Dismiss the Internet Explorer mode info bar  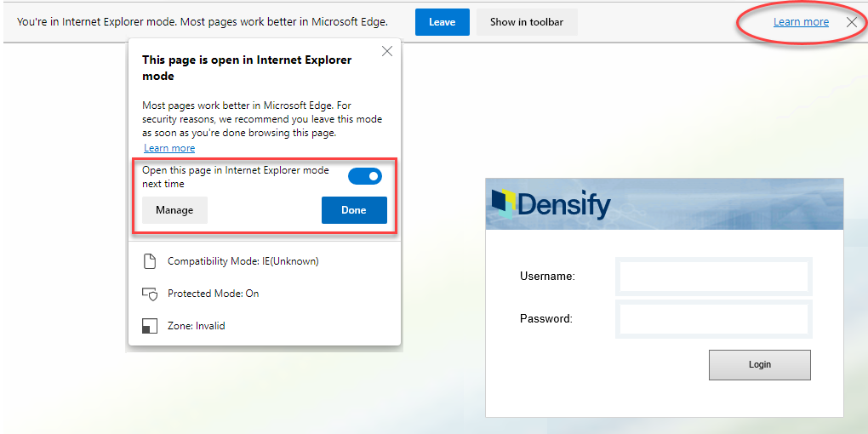point(851,22)
